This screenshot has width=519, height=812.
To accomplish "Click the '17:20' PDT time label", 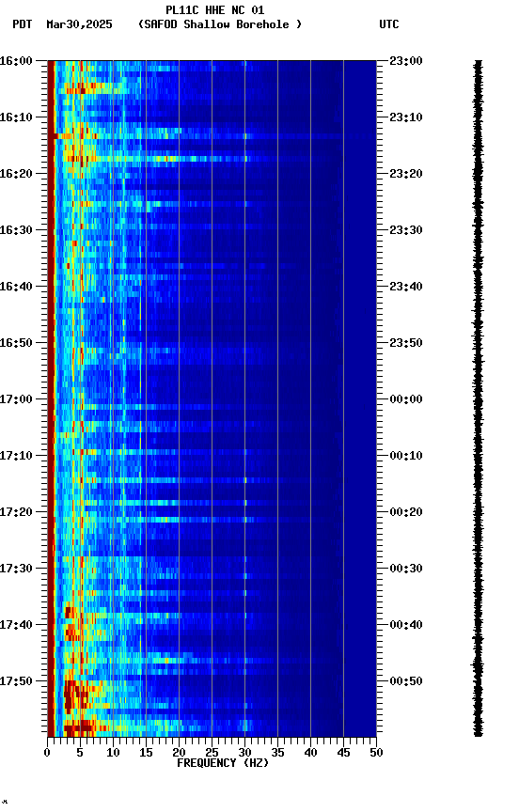I will (x=16, y=512).
